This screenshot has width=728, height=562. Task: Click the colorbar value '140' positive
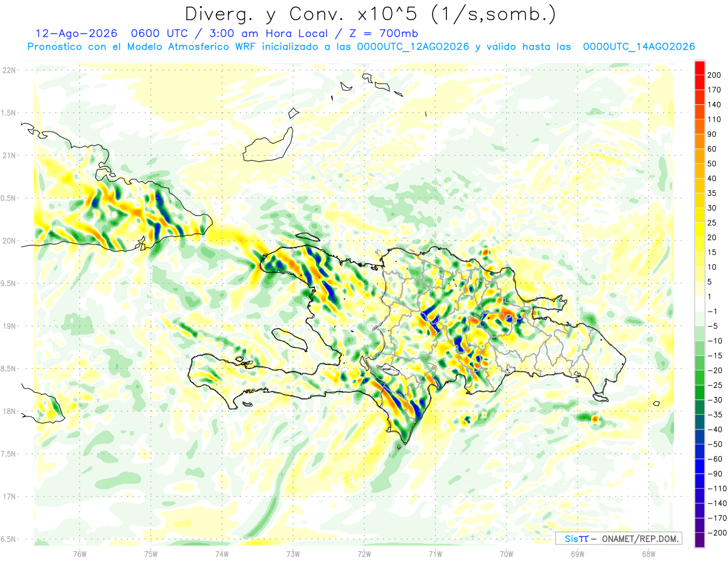[714, 104]
